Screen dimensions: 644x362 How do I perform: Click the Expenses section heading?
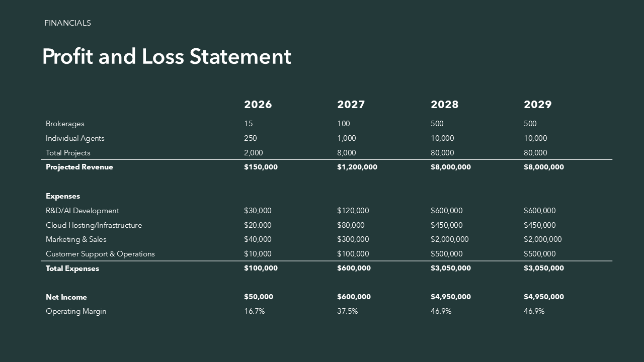click(x=63, y=196)
